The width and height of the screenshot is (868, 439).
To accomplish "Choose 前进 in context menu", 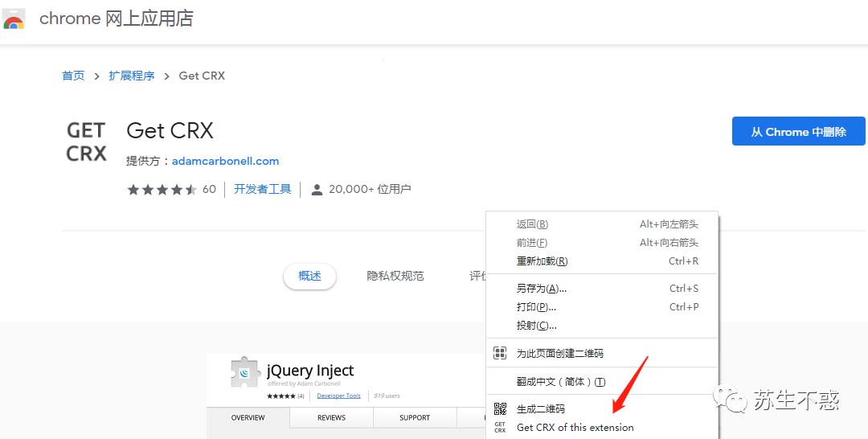I will [602, 243].
